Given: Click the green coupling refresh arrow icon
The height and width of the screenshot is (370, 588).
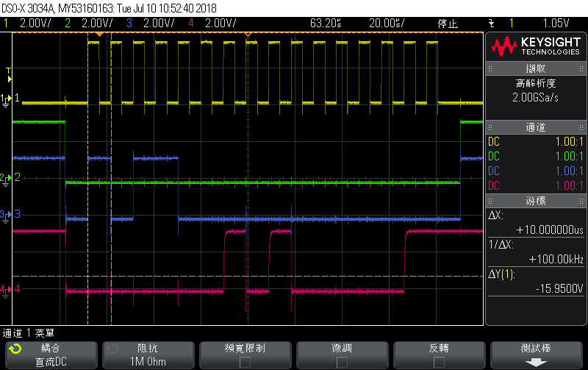Looking at the screenshot, I should 15,349.
